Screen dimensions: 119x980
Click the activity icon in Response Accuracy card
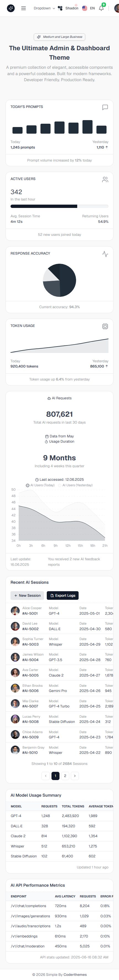[105, 254]
